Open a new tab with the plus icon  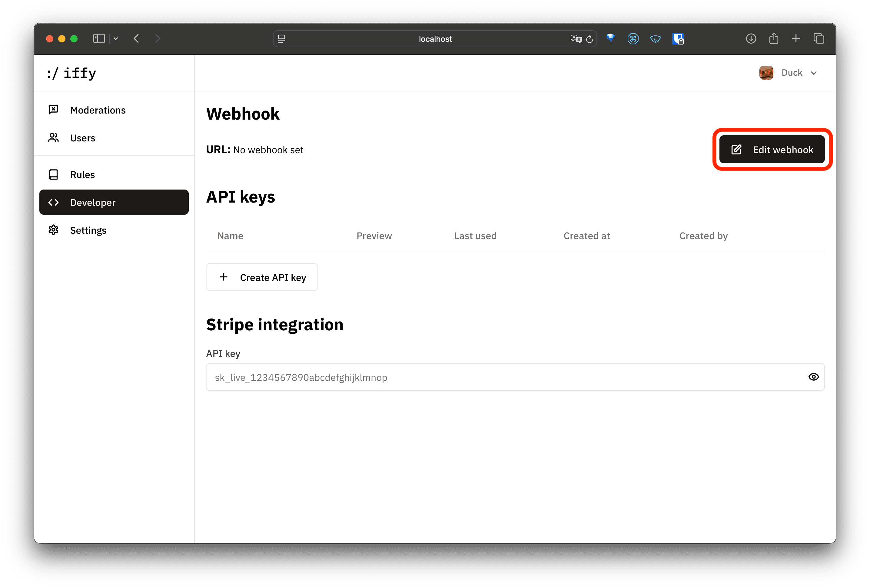tap(796, 38)
